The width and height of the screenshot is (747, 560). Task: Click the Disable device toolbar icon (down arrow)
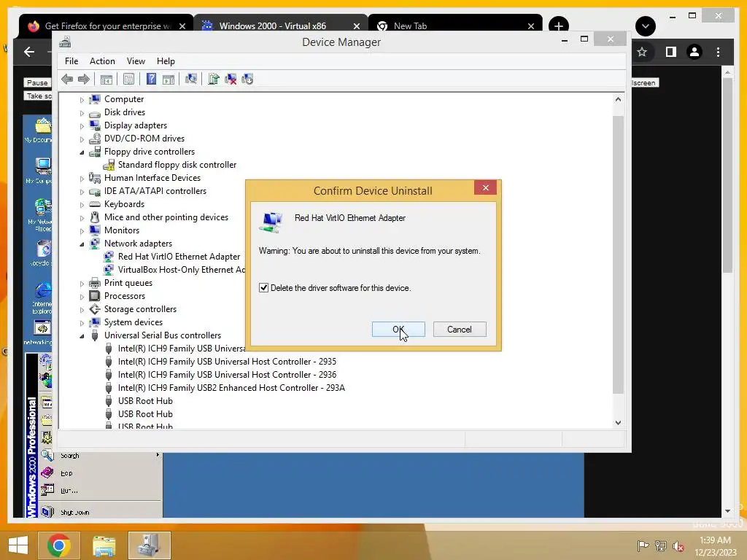point(247,79)
